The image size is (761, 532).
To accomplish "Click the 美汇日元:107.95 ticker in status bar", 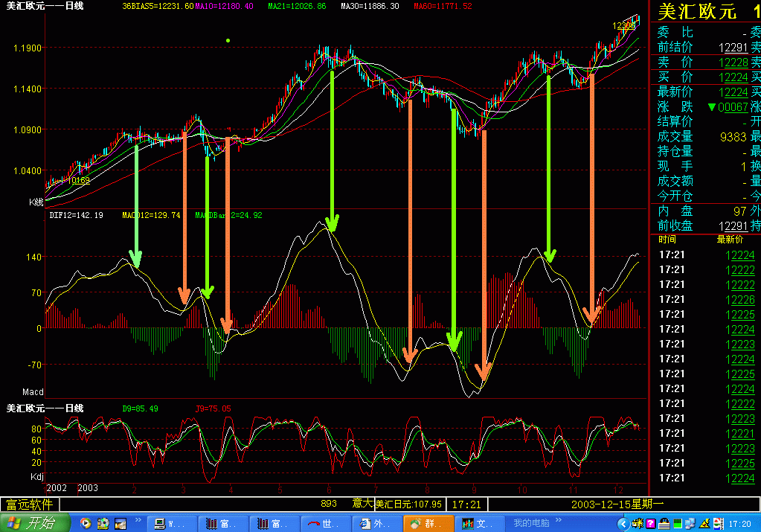I will (x=408, y=504).
